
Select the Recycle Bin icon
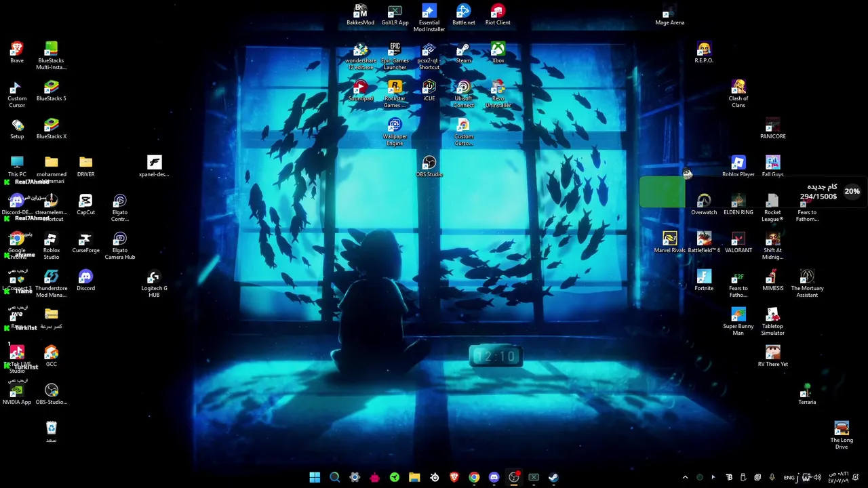pyautogui.click(x=51, y=432)
